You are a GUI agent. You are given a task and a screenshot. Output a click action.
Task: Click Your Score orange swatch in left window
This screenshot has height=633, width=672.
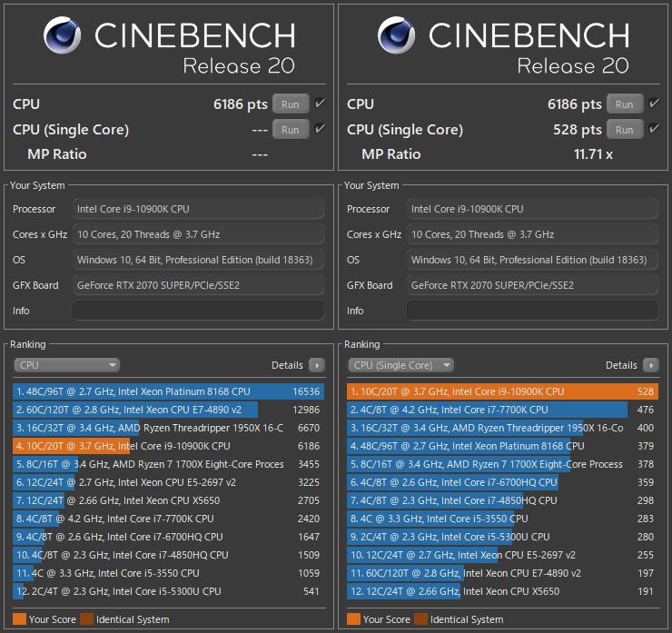pos(19,619)
